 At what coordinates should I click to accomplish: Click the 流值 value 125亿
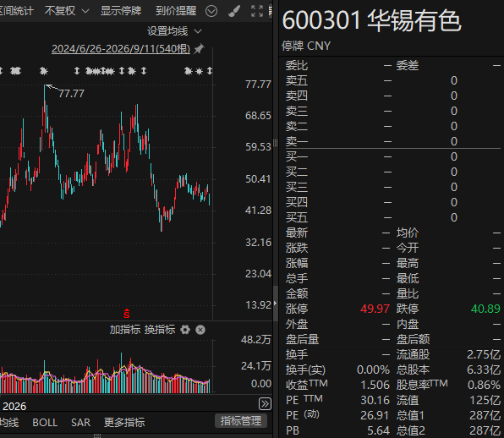tap(485, 400)
